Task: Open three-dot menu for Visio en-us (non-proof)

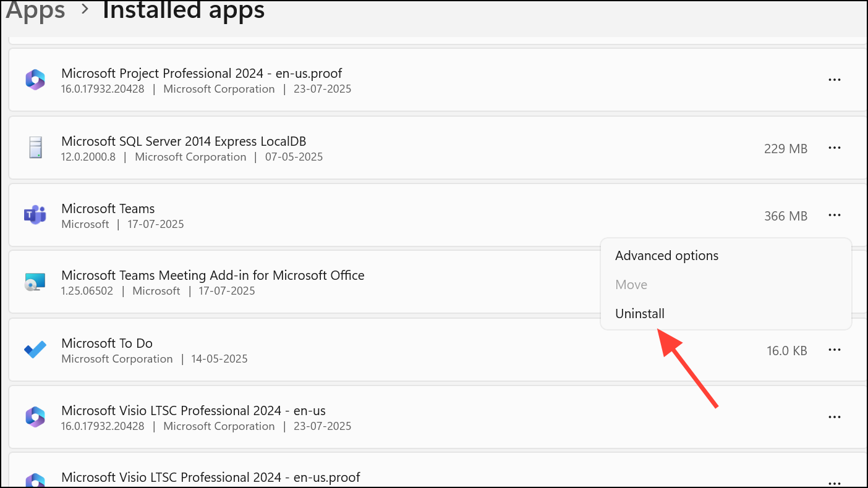Action: pyautogui.click(x=834, y=418)
